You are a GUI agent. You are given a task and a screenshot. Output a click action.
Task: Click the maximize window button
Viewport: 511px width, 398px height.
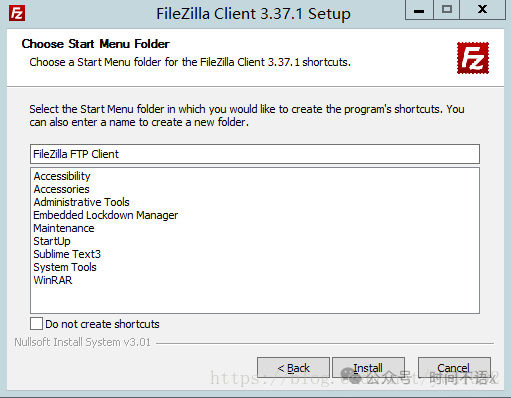click(x=447, y=10)
